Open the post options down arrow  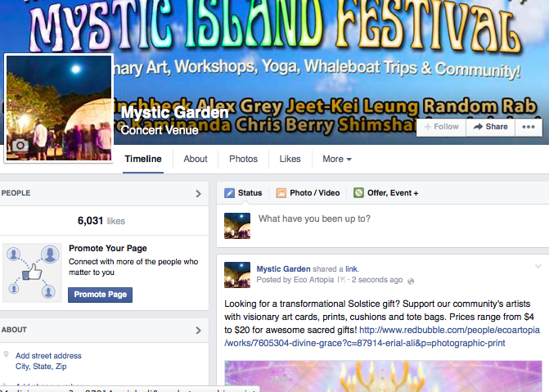point(538,267)
